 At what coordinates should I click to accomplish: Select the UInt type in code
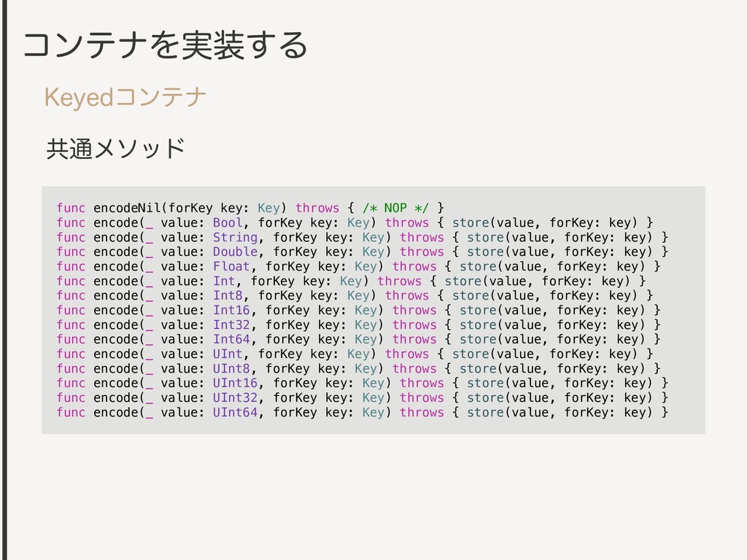click(x=228, y=354)
